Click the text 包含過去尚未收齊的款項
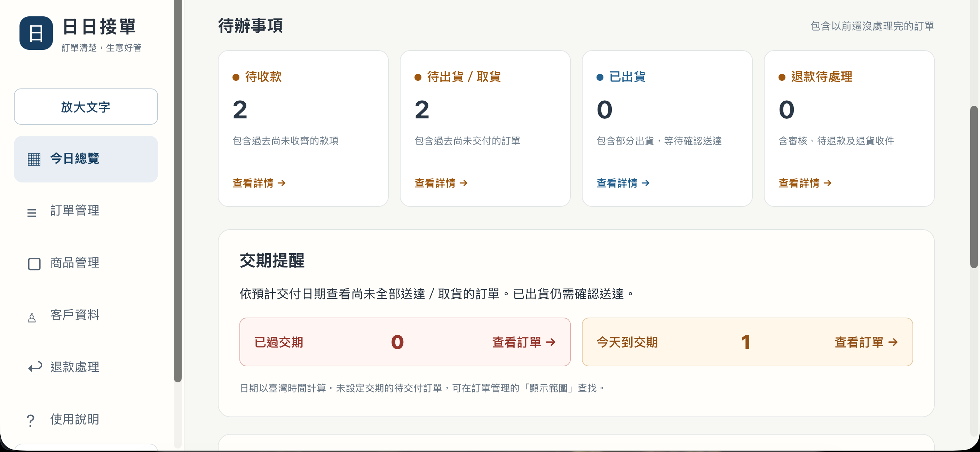Viewport: 980px width, 452px height. tap(285, 141)
